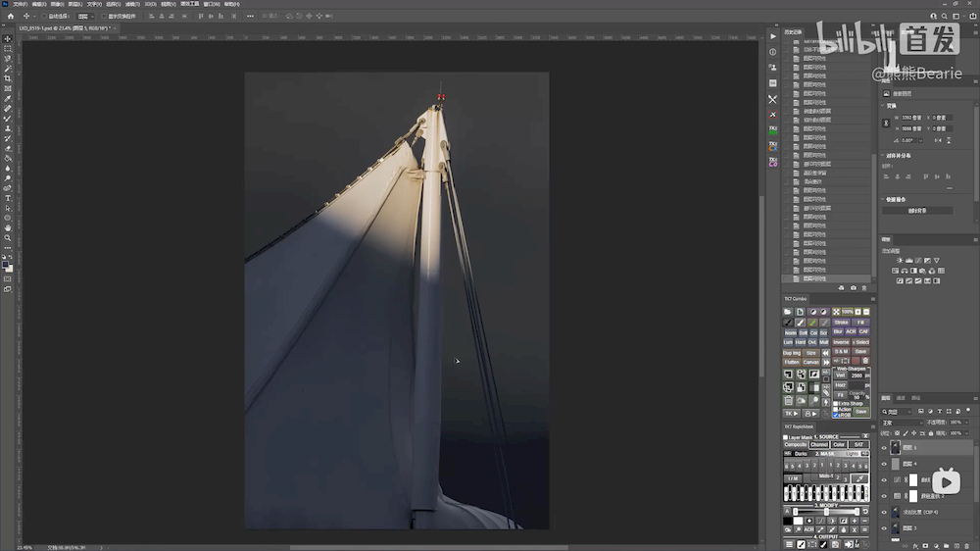Switch to the Channel source tab in RapidMask

(x=819, y=444)
